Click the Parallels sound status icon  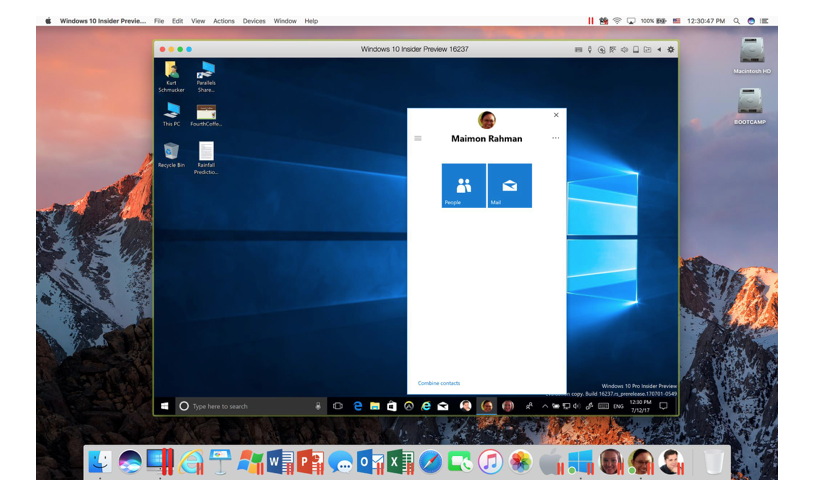point(624,50)
